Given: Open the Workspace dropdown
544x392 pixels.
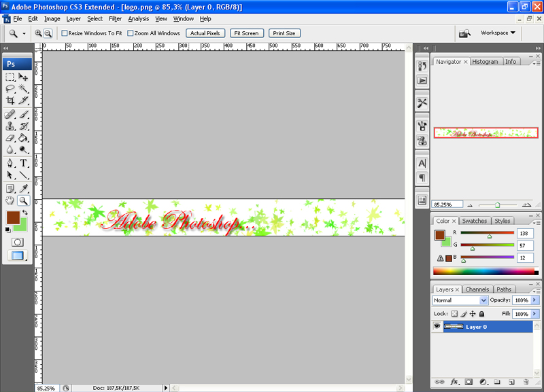Looking at the screenshot, I should pyautogui.click(x=498, y=33).
